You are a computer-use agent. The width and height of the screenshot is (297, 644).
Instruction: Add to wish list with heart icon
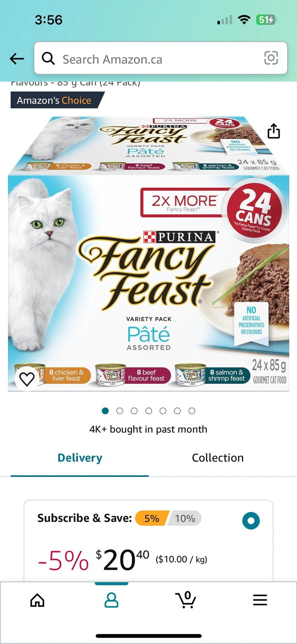click(27, 379)
